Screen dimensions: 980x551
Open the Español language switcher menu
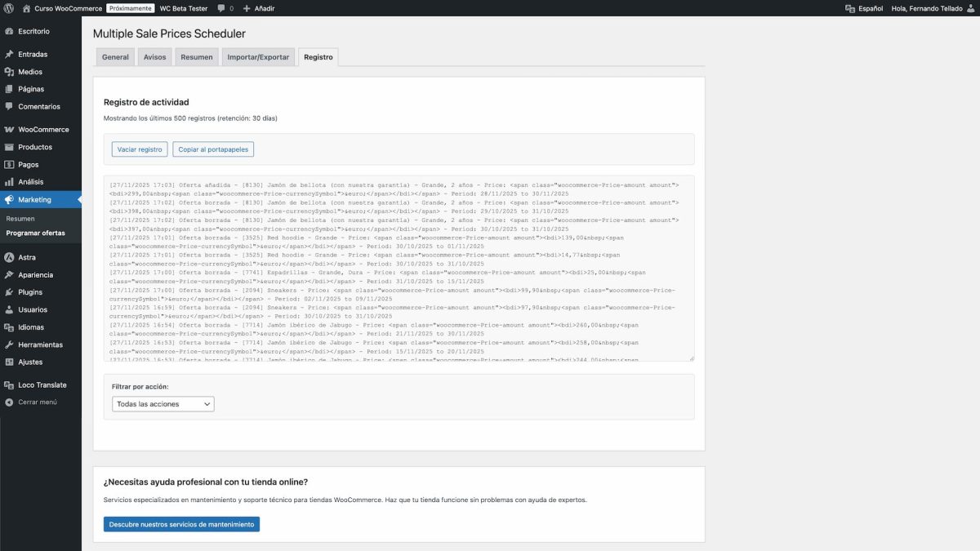[862, 8]
